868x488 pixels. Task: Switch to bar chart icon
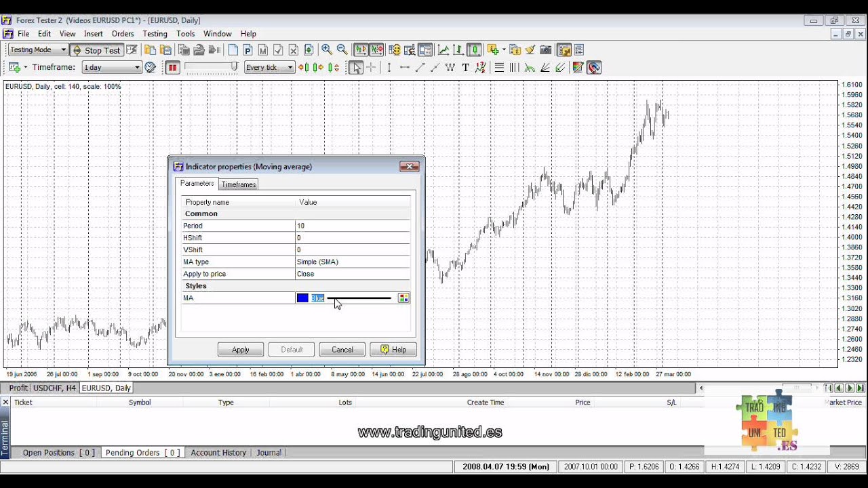coord(458,49)
